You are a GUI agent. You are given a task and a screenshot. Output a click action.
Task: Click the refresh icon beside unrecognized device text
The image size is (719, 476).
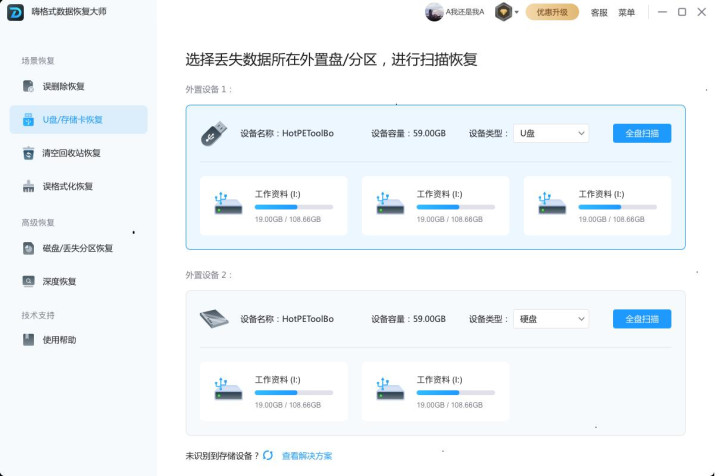[x=268, y=456]
